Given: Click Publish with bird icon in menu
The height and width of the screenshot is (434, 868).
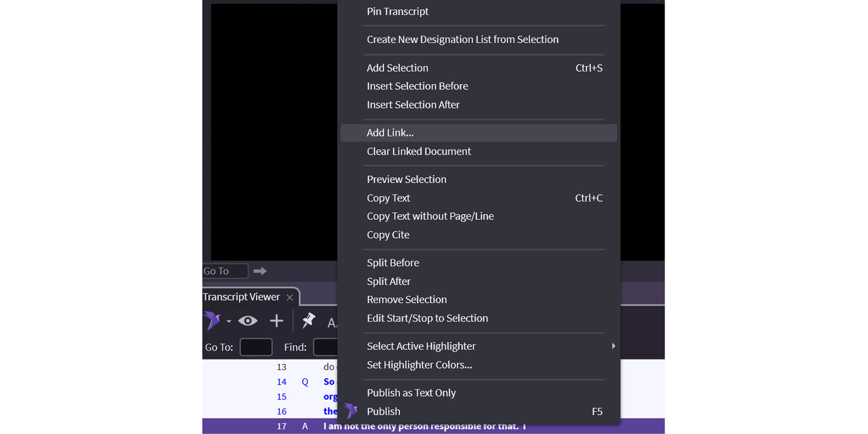Looking at the screenshot, I should point(384,411).
